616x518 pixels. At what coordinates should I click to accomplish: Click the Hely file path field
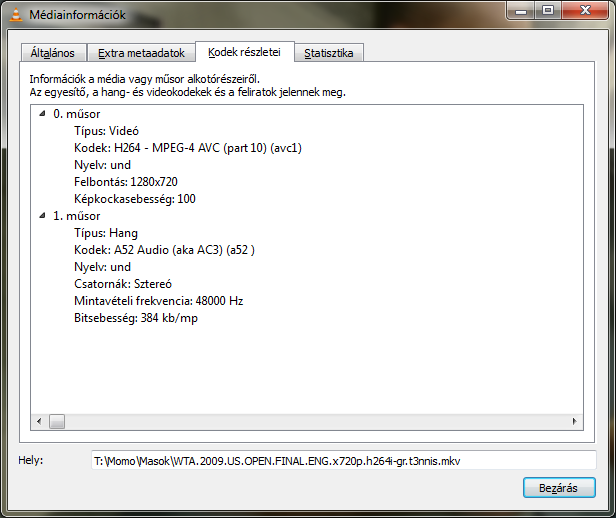(344, 460)
